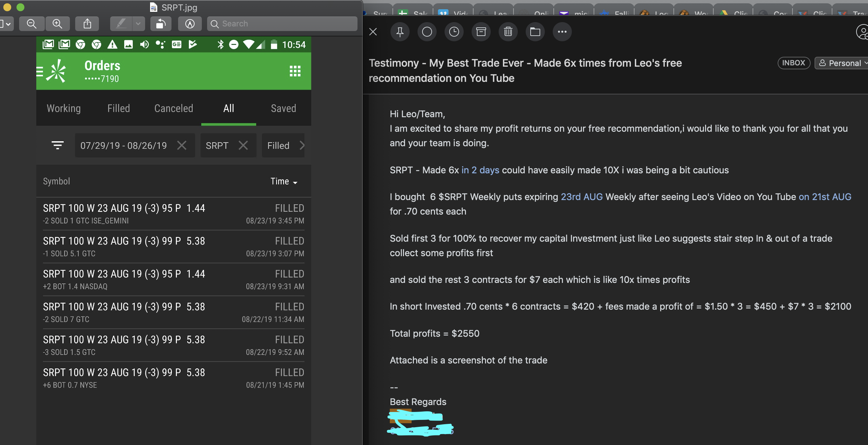The image size is (868, 445).
Task: Zoom out in the Preview toolbar
Action: tap(32, 24)
